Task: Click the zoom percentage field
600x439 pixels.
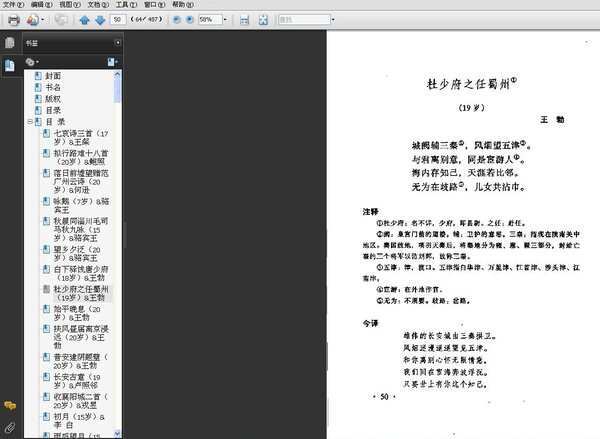Action: 210,20
